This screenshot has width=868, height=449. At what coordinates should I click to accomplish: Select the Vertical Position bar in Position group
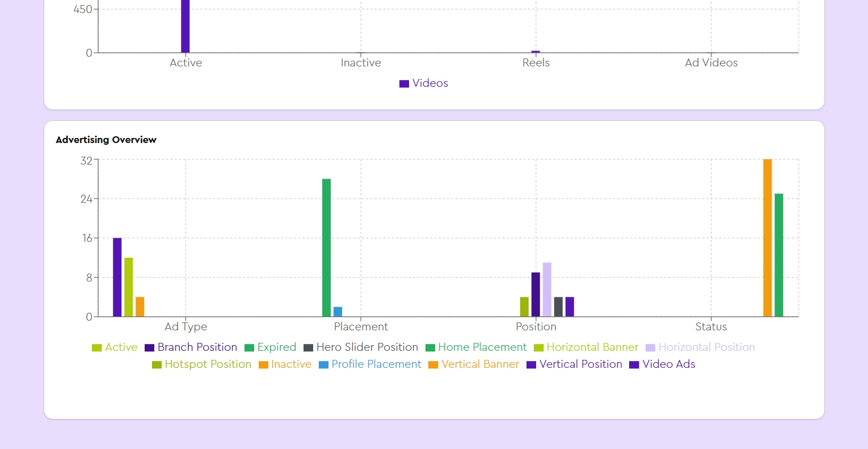click(x=570, y=307)
